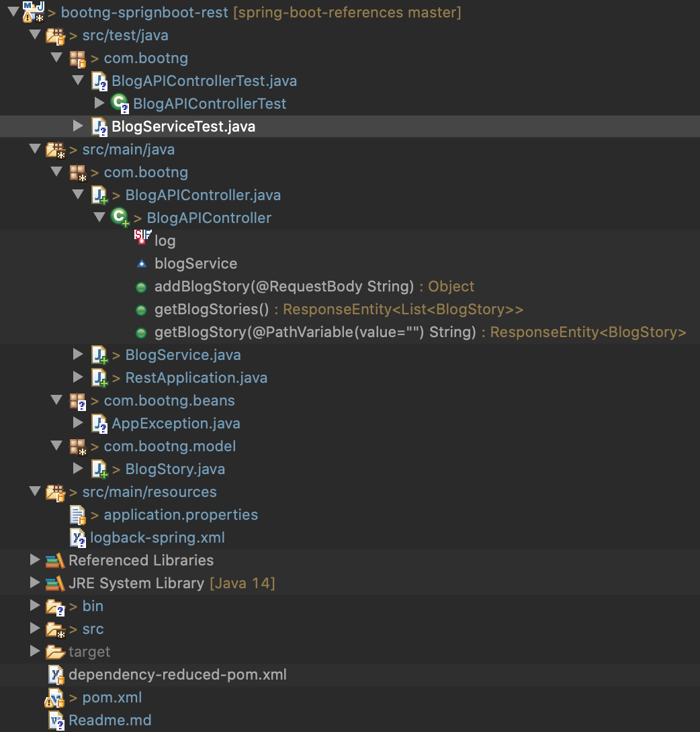Click the logback-spring.xml file icon
700x732 pixels.
click(77, 537)
